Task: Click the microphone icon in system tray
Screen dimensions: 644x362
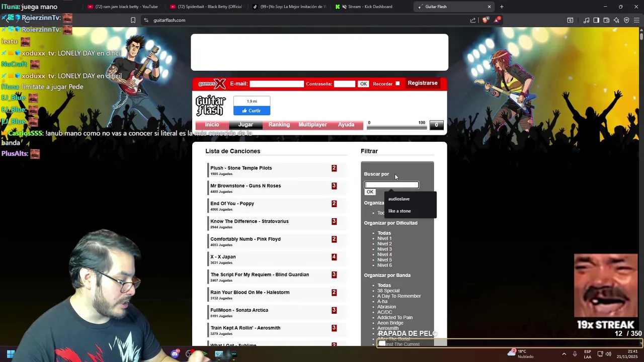Action: click(x=575, y=354)
